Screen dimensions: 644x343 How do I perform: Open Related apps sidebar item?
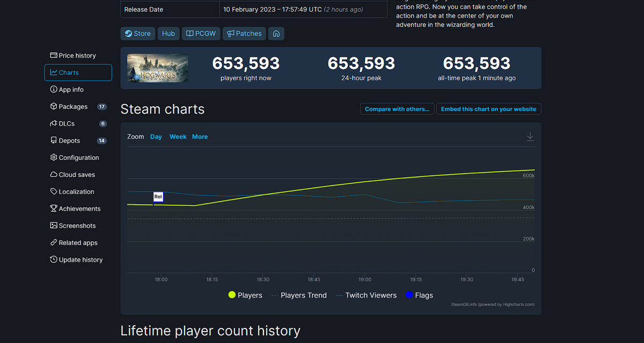78,243
